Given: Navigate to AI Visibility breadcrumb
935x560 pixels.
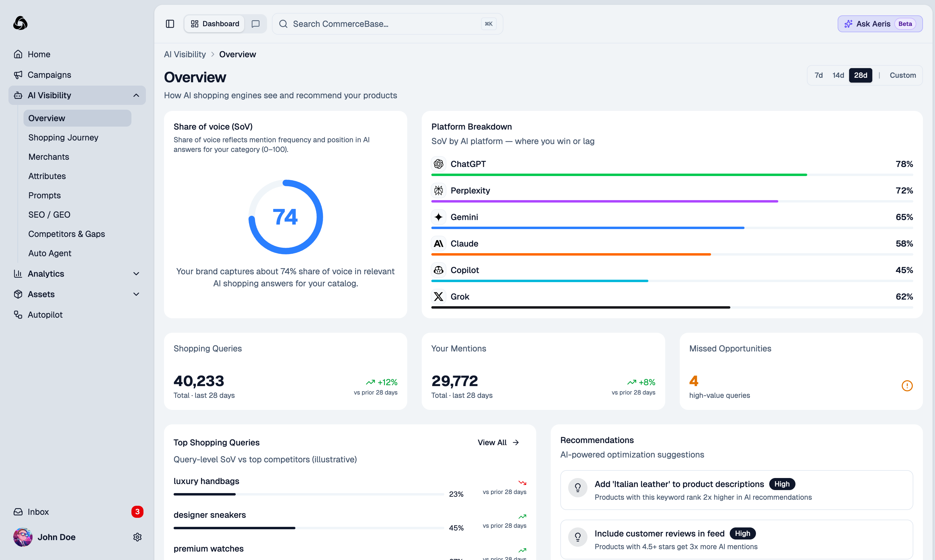Looking at the screenshot, I should point(184,54).
